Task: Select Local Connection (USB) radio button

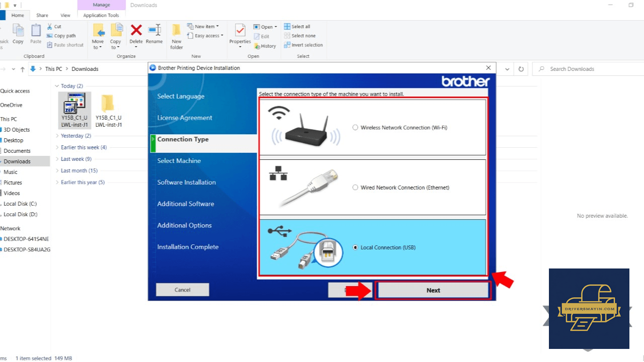Action: pyautogui.click(x=356, y=247)
